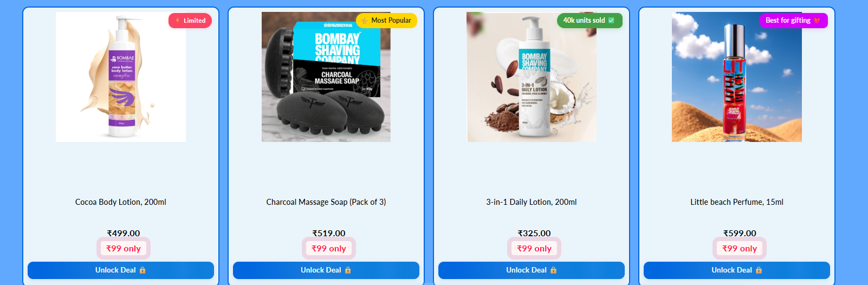The image size is (868, 285).
Task: Click lock icon on Cocoa Body Lotion deal
Action: point(142,270)
